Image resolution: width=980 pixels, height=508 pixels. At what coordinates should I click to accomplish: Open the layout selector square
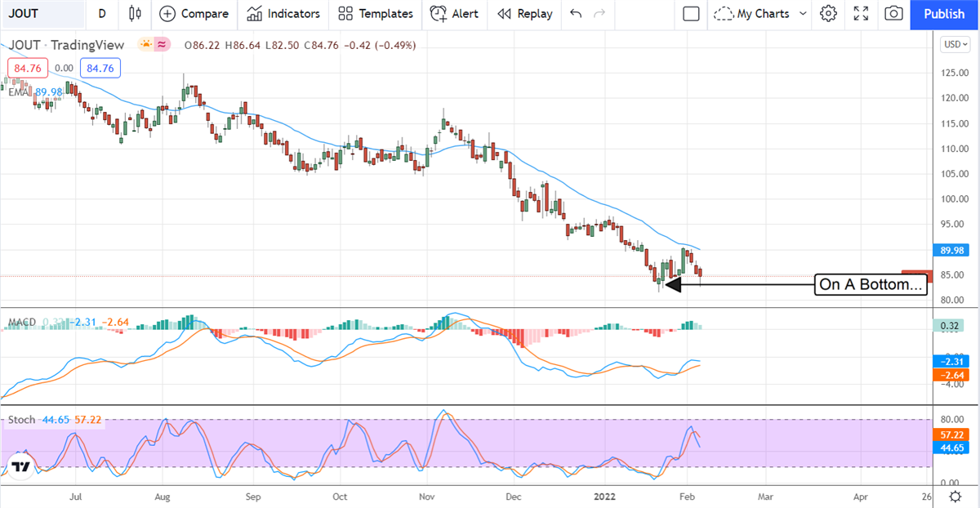click(691, 14)
